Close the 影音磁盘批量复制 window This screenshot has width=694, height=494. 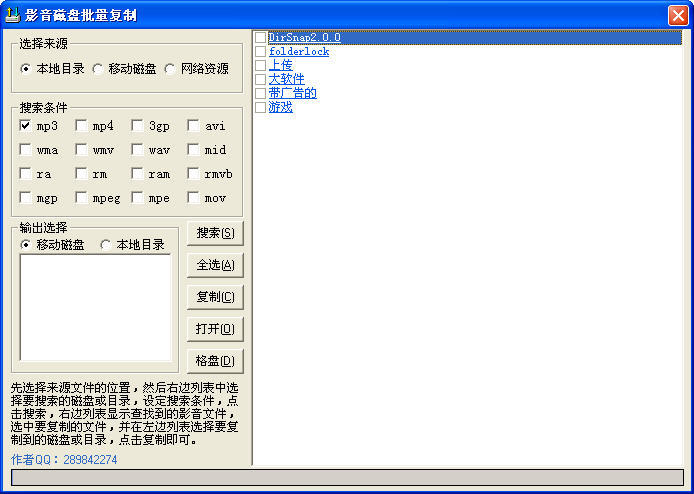678,15
